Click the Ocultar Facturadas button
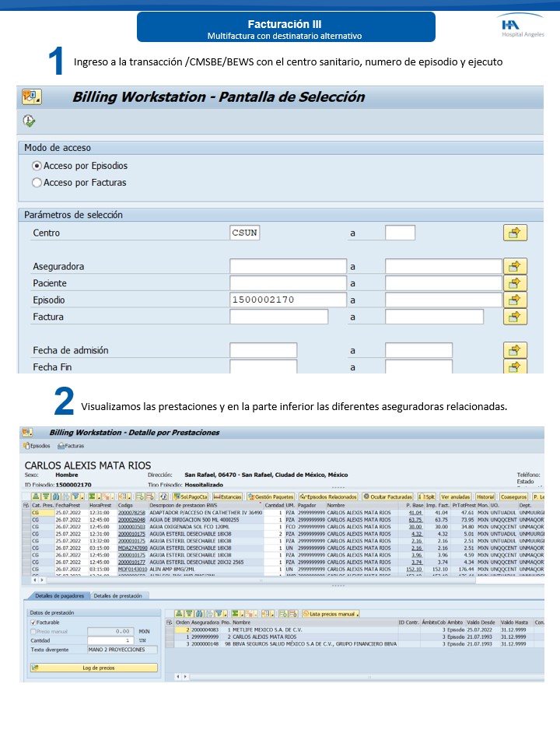Image resolution: width=560 pixels, height=747 pixels. click(387, 496)
